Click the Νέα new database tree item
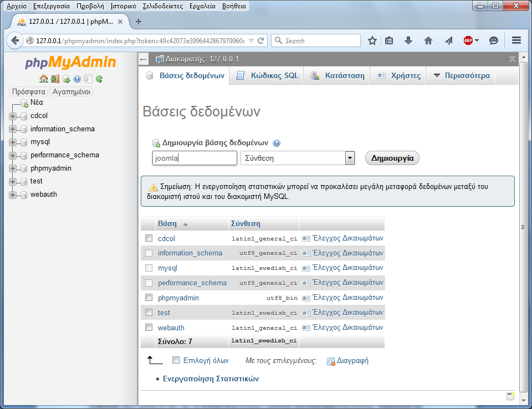This screenshot has width=532, height=409. click(37, 103)
